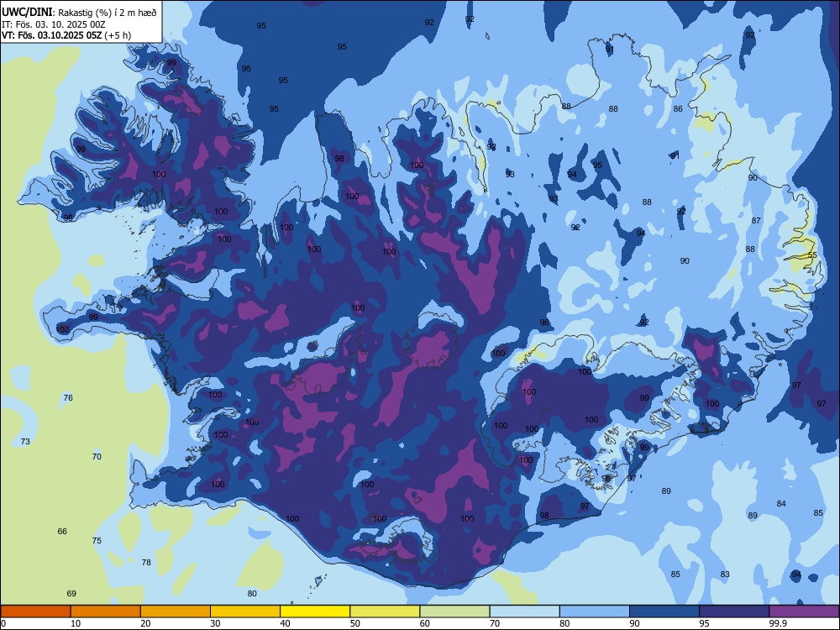The image size is (840, 630).
Task: Click the orange 10–20 legend swatch
Action: click(x=106, y=612)
